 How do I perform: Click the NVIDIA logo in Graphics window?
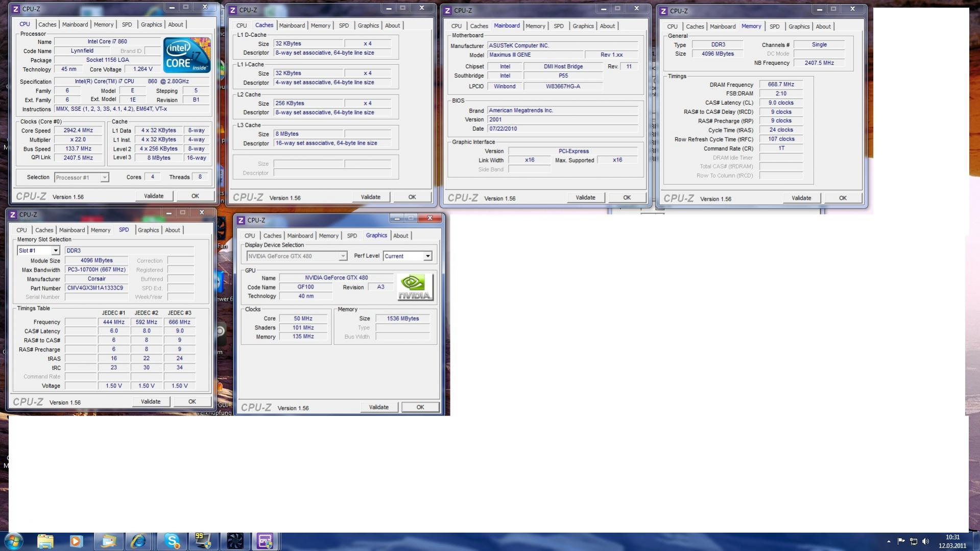click(415, 288)
